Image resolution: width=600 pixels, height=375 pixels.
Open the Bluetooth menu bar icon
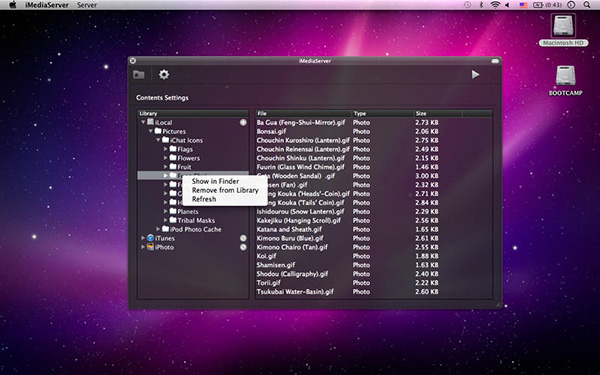(481, 5)
